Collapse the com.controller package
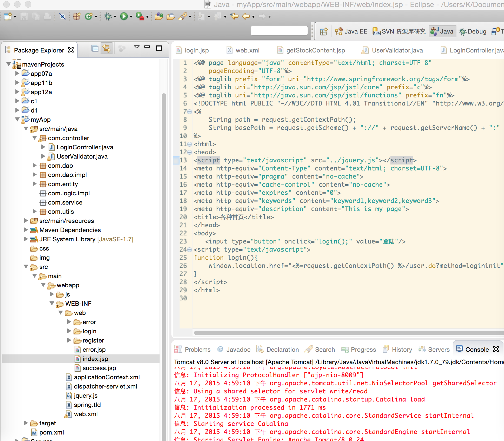The height and width of the screenshot is (441, 504). pyautogui.click(x=35, y=138)
